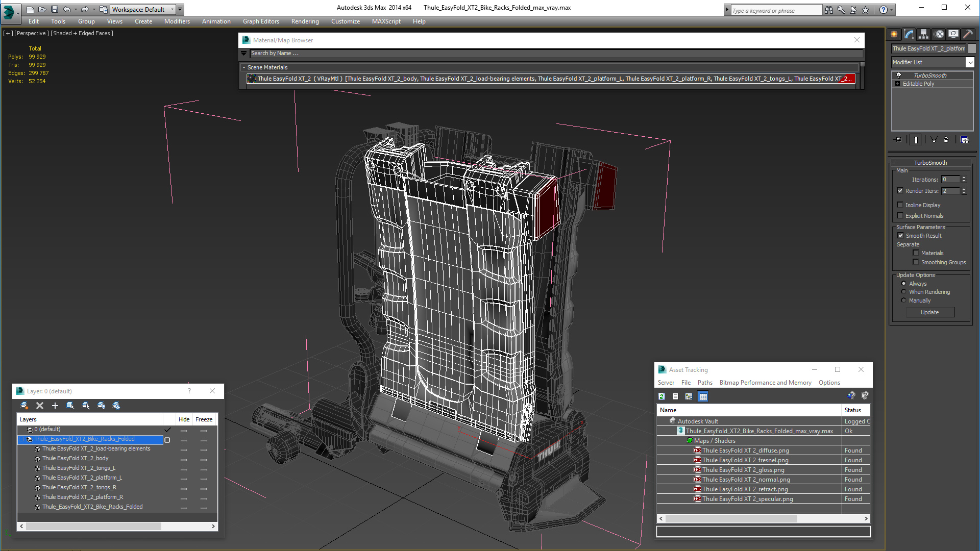Click the satellite dish Communication Center icon
The width and height of the screenshot is (980, 551).
(853, 10)
